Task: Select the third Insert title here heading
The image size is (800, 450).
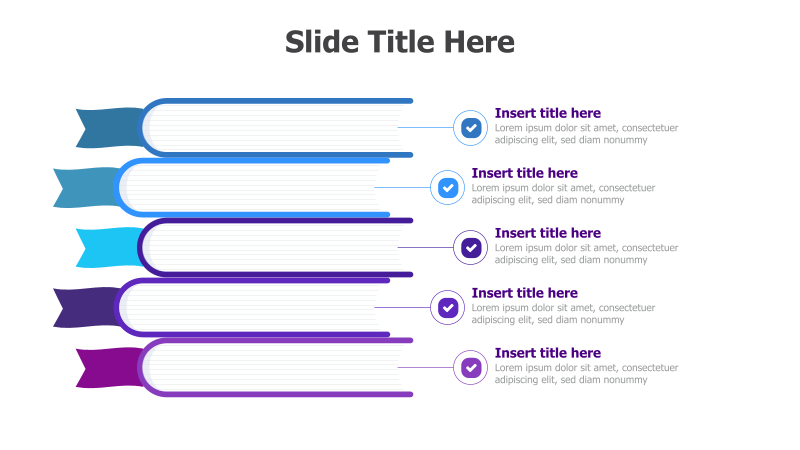Action: tap(547, 233)
